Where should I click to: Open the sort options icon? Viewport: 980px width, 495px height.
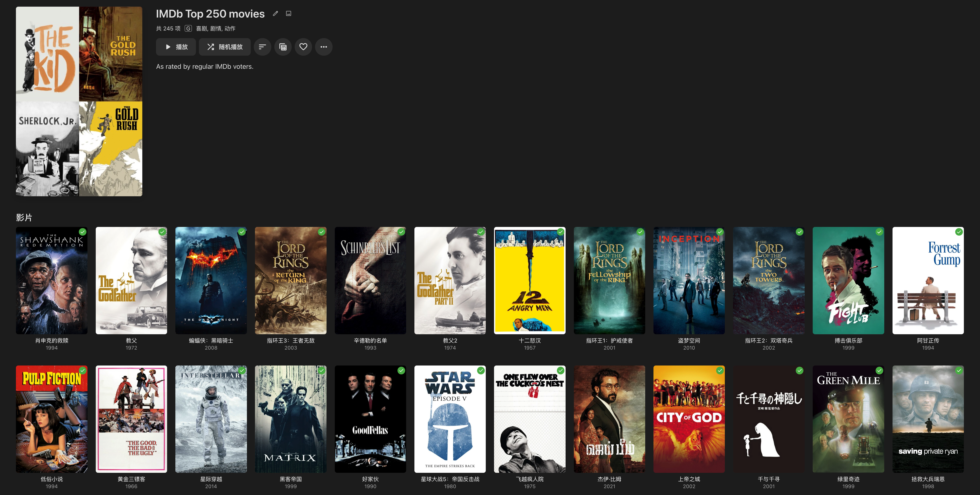tap(262, 47)
